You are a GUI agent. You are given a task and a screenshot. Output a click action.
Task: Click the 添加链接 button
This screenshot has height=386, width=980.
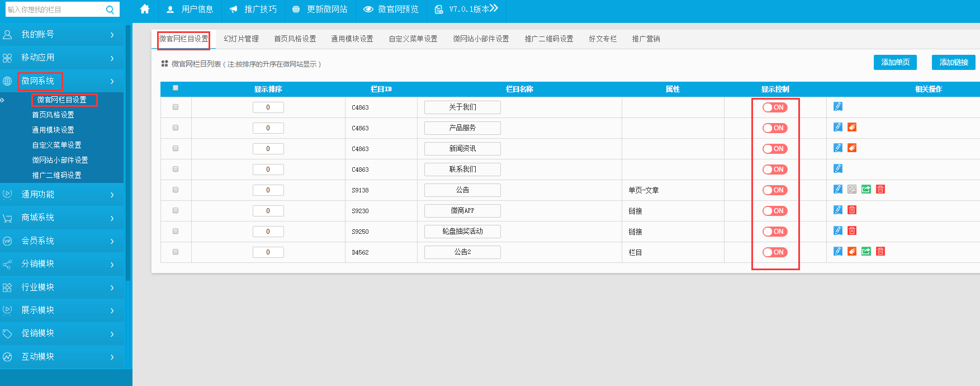tap(953, 62)
